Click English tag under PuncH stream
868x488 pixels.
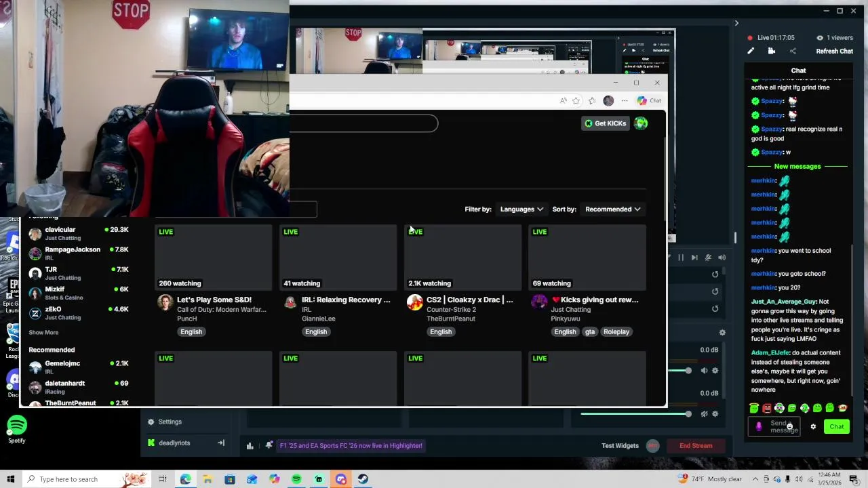191,331
